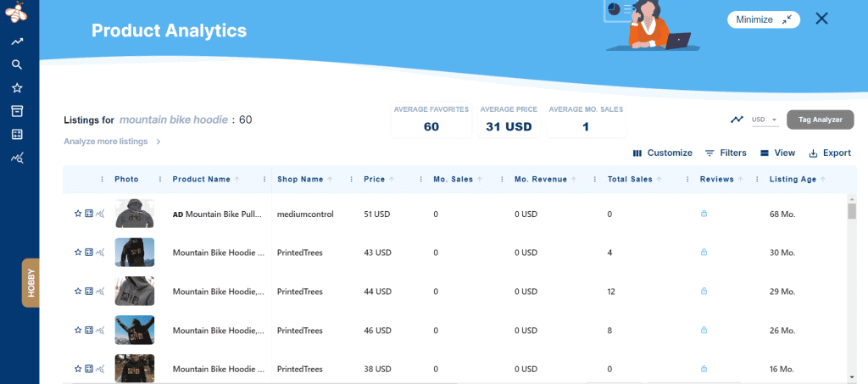This screenshot has width=868, height=384.
Task: Sort by Total Sales column header
Action: 630,179
